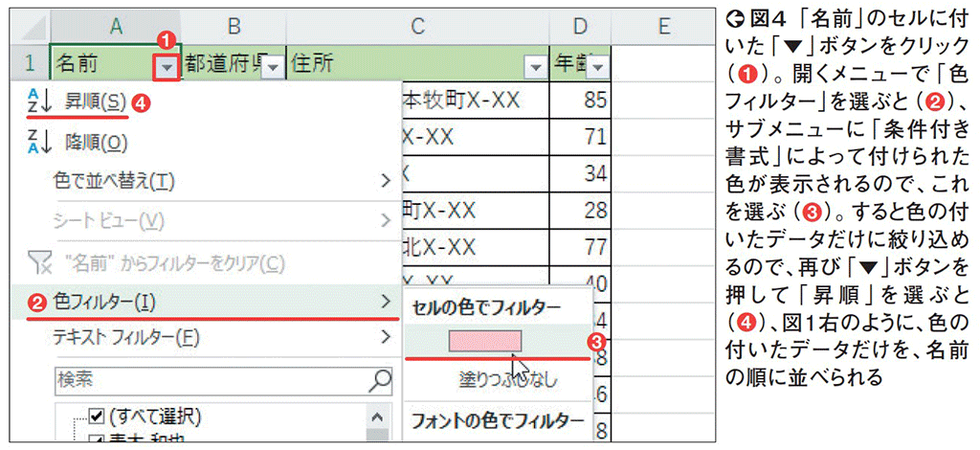Expand the テキスト フィルター submenu
Screen dimensions: 980x450
coord(386,336)
